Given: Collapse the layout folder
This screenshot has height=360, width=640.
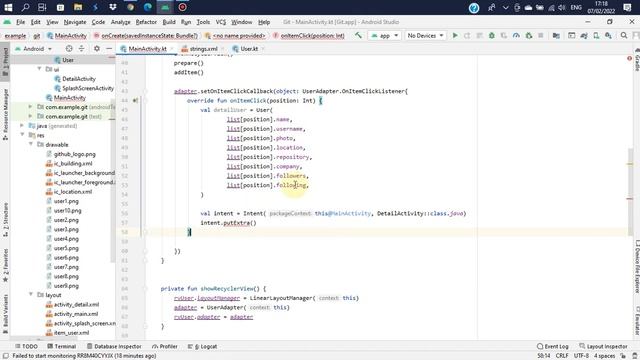Looking at the screenshot, I should (x=31, y=294).
